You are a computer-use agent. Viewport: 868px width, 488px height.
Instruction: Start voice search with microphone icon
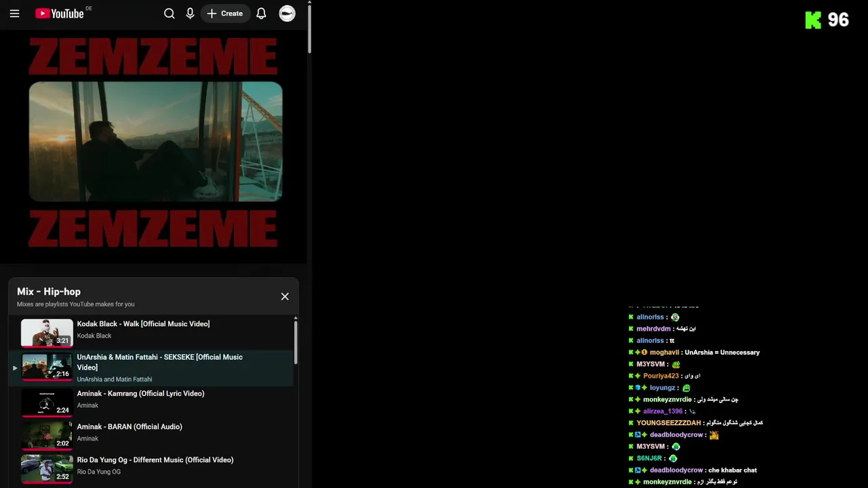pyautogui.click(x=191, y=14)
